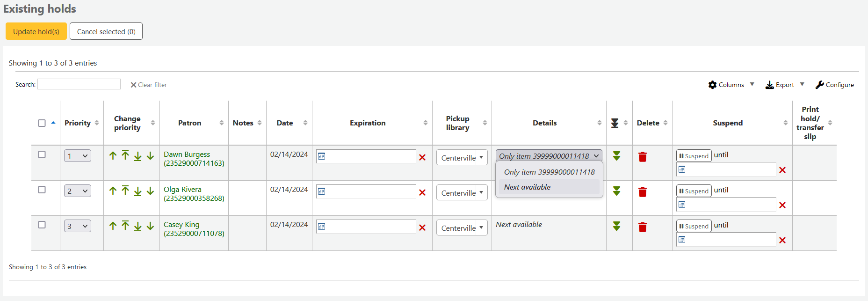Open pickup library dropdown for Casey King
The width and height of the screenshot is (868, 301).
pos(462,228)
